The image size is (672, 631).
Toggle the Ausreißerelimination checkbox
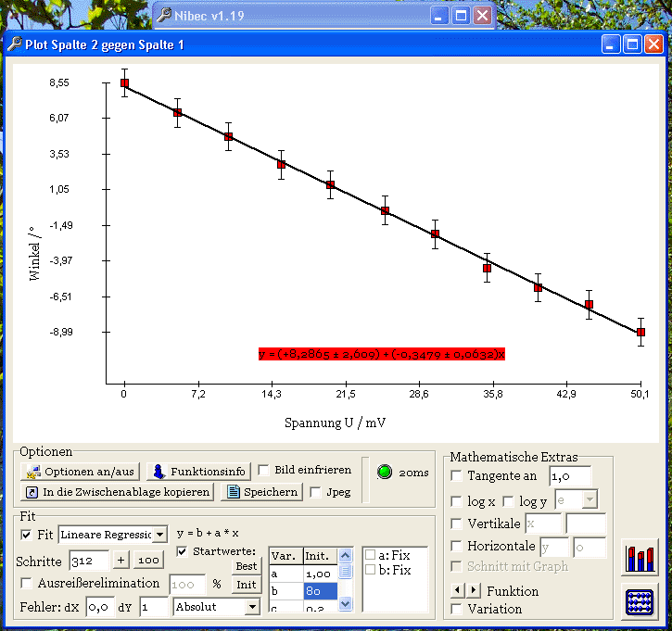(x=26, y=584)
